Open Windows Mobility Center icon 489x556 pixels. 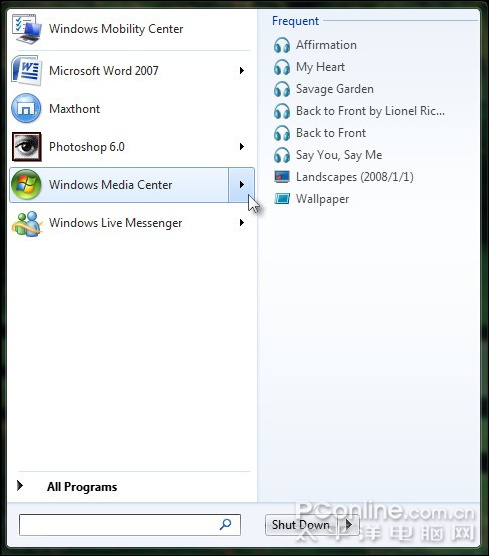coord(27,29)
